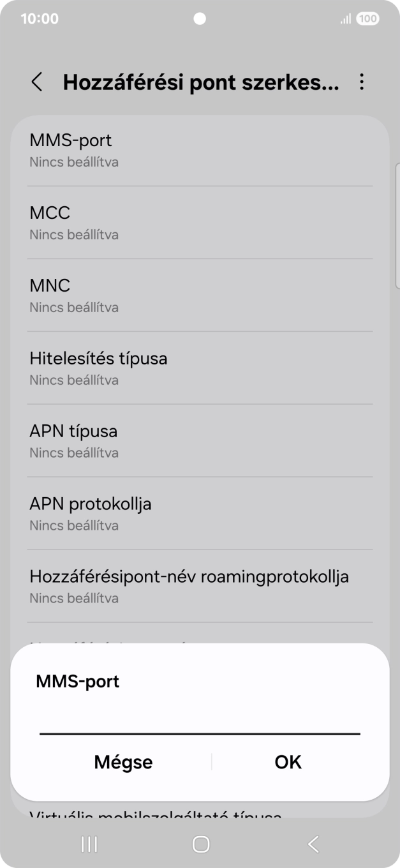Open the three-dot overflow menu
Image resolution: width=400 pixels, height=868 pixels.
pos(362,83)
